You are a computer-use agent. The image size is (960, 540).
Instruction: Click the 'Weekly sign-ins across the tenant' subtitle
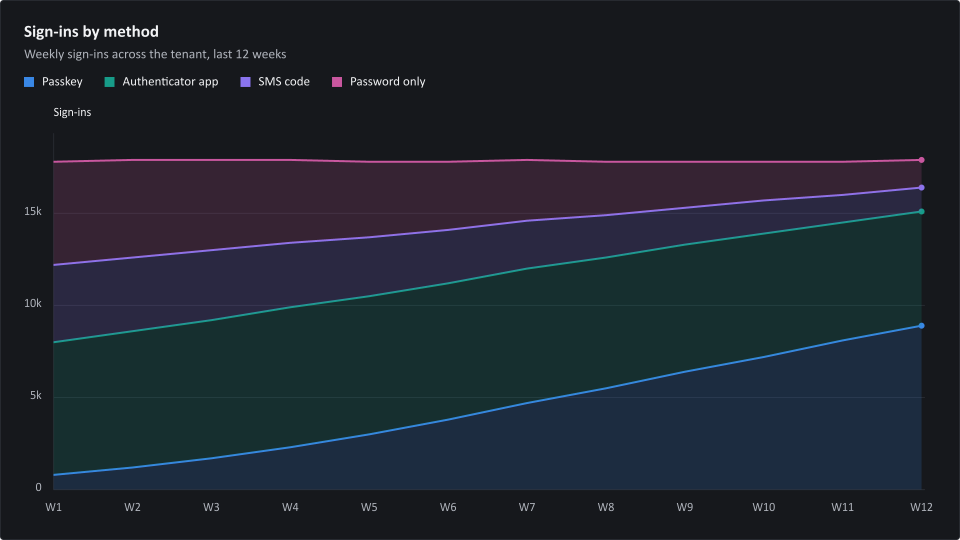[x=155, y=54]
